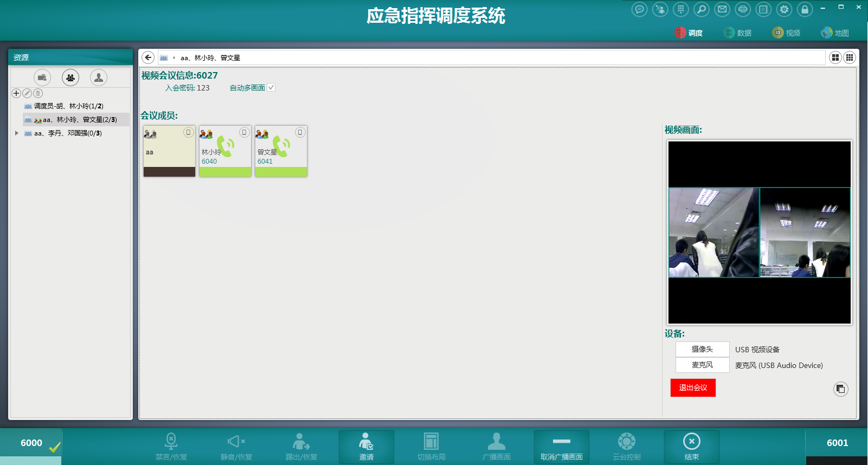Delete group using trash icon
Image resolution: width=868 pixels, height=465 pixels.
click(38, 93)
